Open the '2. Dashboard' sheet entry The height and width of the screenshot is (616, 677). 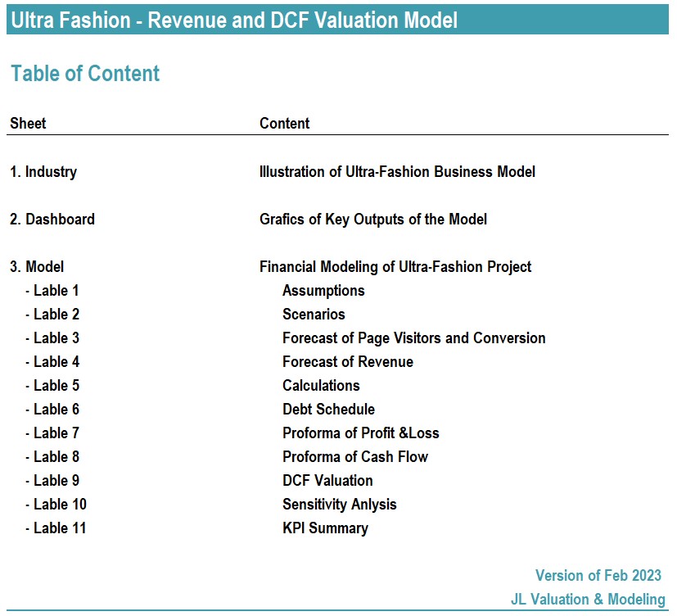coord(52,219)
